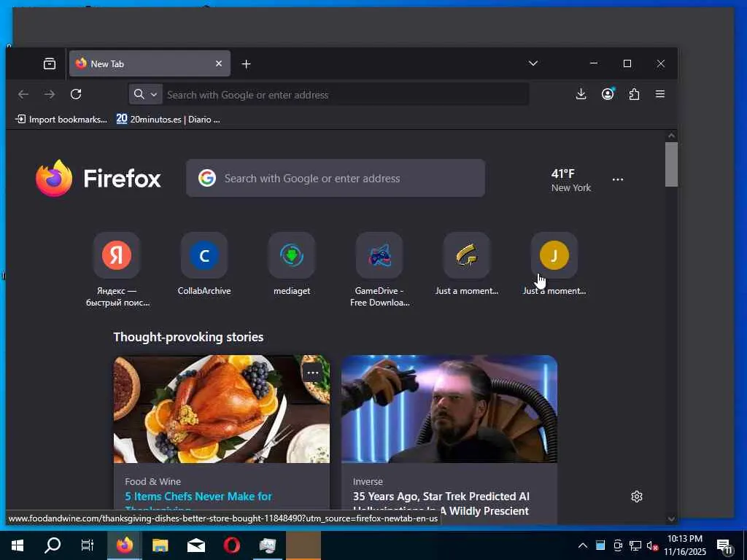The height and width of the screenshot is (560, 747).
Task: Click the Thought-provoking stories heading
Action: click(x=188, y=337)
